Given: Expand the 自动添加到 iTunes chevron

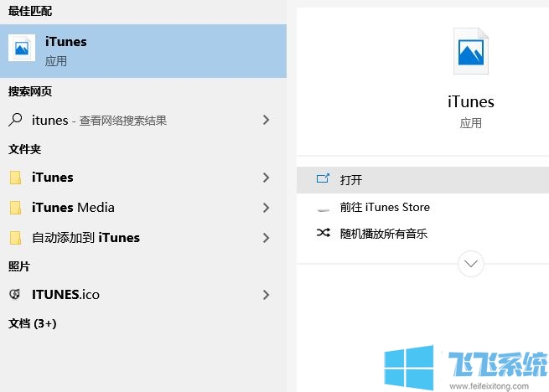Looking at the screenshot, I should [x=266, y=238].
